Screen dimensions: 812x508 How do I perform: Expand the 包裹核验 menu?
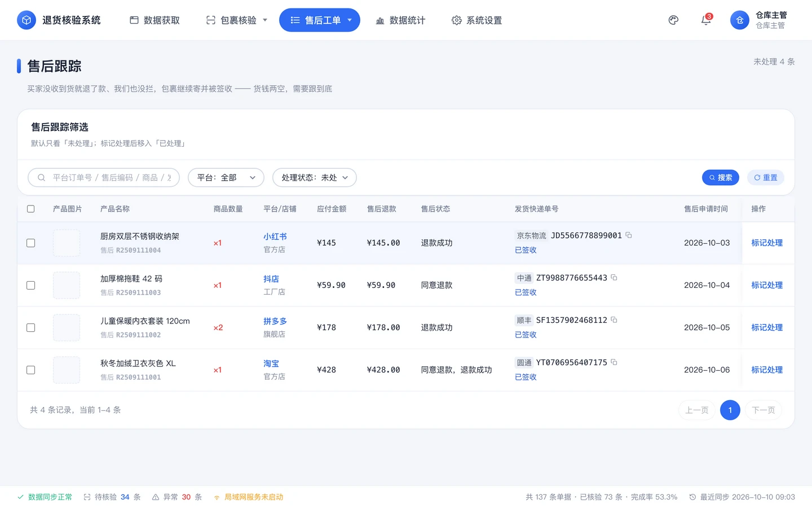(236, 20)
